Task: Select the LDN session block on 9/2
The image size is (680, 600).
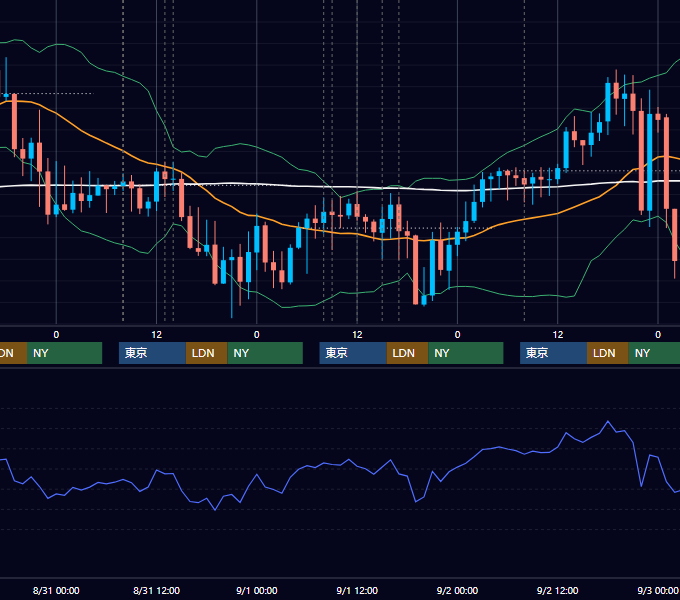Action: coord(608,353)
